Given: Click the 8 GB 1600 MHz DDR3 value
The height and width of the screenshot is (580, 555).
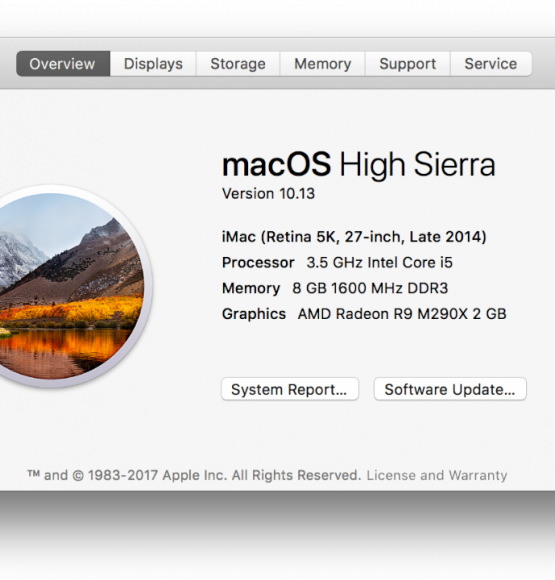Looking at the screenshot, I should click(370, 288).
